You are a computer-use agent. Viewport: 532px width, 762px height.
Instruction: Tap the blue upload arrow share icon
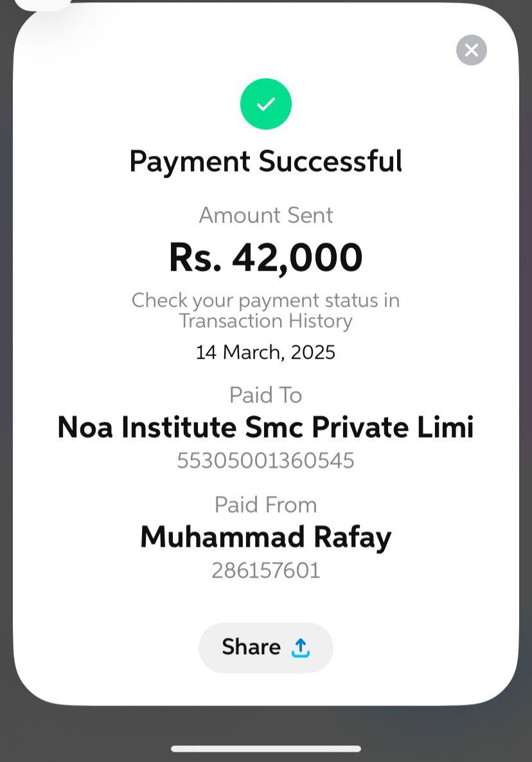coord(301,648)
